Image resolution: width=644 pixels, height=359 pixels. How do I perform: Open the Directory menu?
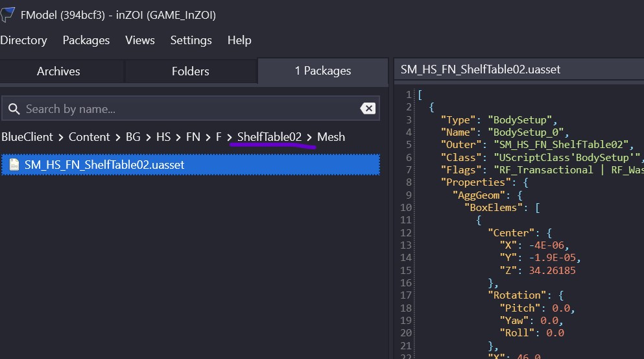pyautogui.click(x=23, y=40)
